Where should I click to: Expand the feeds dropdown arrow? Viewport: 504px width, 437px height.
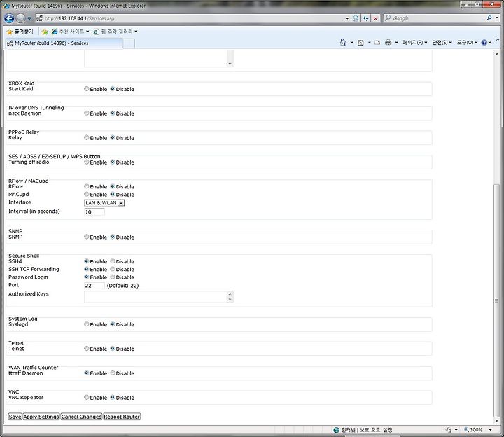369,43
